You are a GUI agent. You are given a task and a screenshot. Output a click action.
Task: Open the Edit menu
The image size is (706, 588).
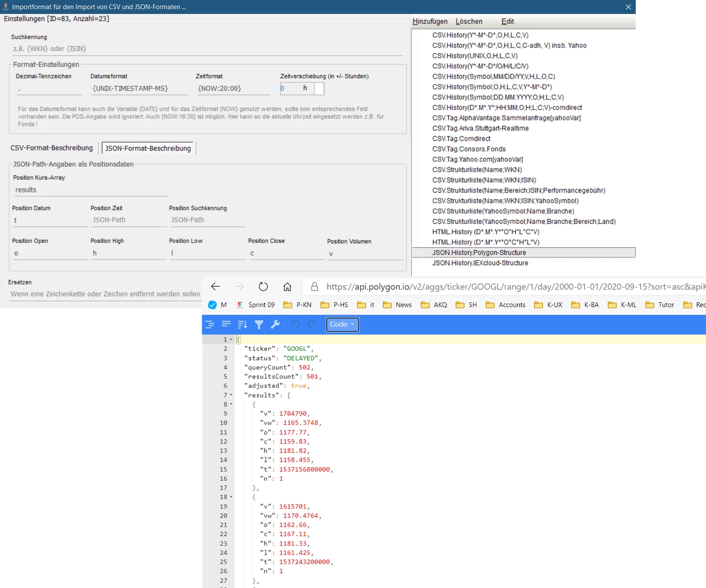click(x=508, y=21)
